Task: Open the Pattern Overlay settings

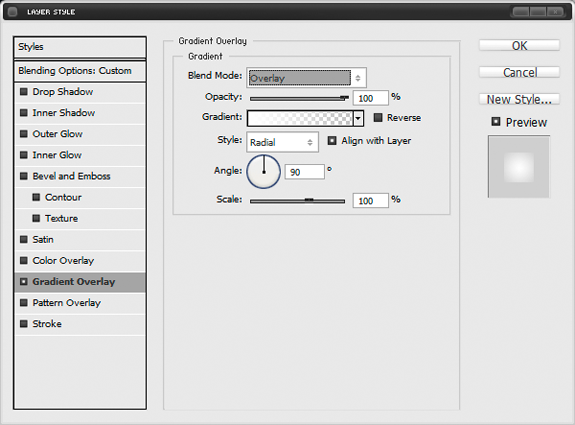Action: [67, 303]
